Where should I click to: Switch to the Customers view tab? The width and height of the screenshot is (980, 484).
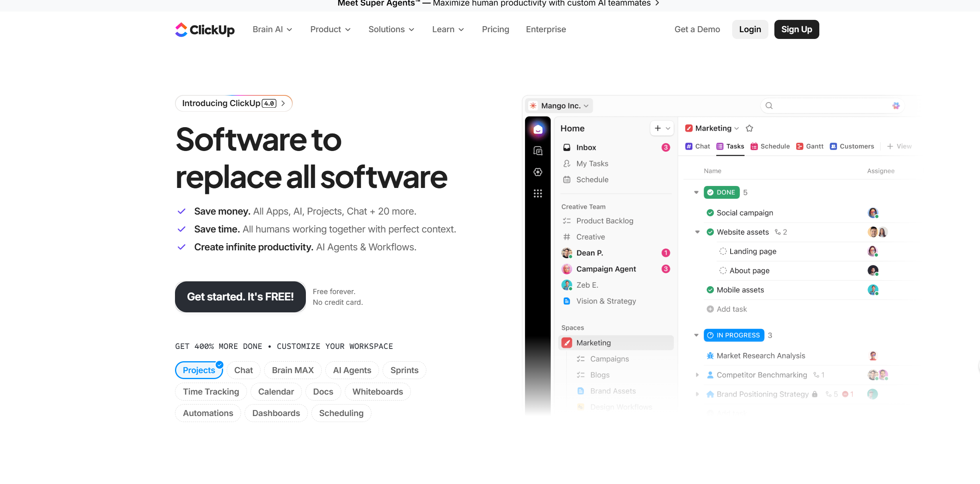[x=852, y=146]
